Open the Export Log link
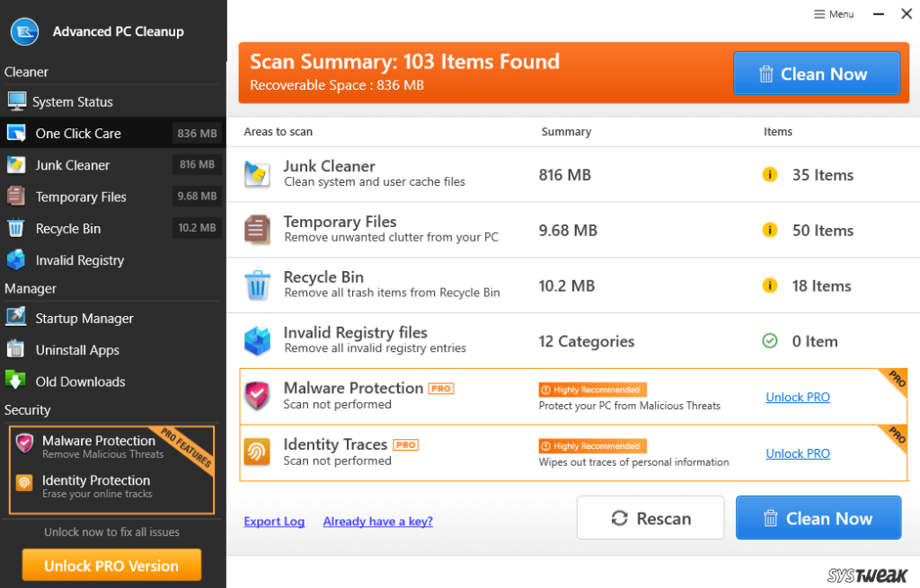The image size is (920, 588). pos(274,522)
